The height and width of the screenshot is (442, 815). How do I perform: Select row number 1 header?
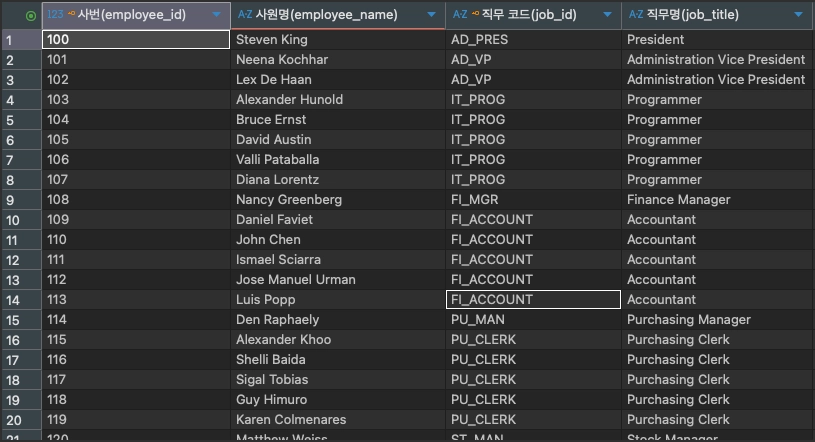(21, 40)
